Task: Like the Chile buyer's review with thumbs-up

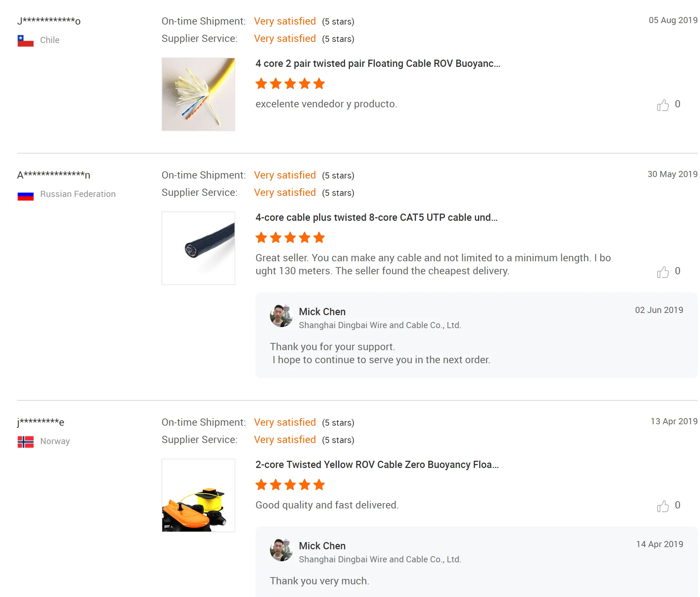Action: tap(663, 105)
